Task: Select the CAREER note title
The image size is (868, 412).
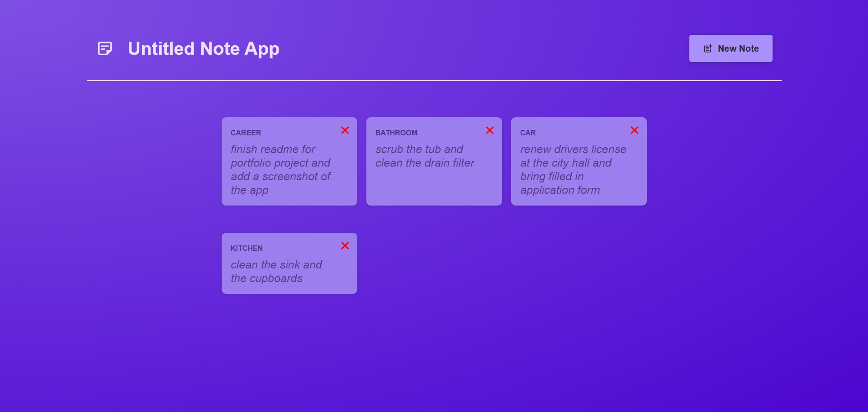Action: (x=246, y=133)
